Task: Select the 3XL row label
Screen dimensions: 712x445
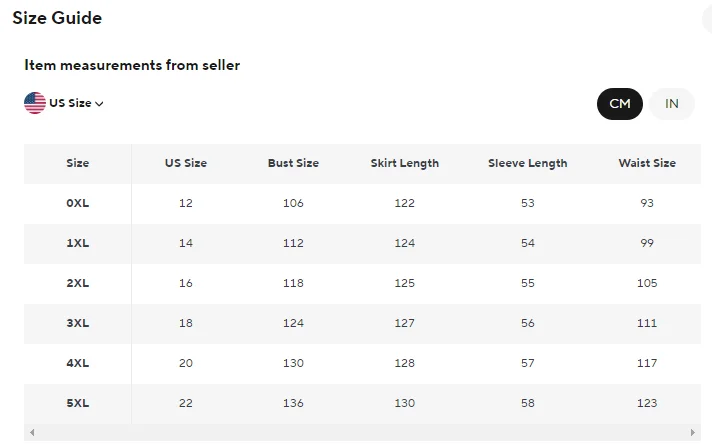Action: pos(77,323)
